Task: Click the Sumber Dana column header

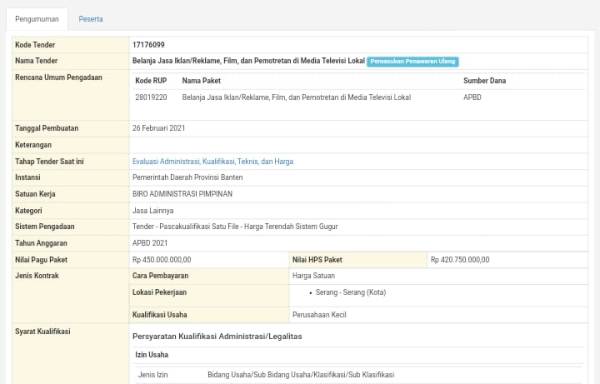Action: pyautogui.click(x=484, y=81)
